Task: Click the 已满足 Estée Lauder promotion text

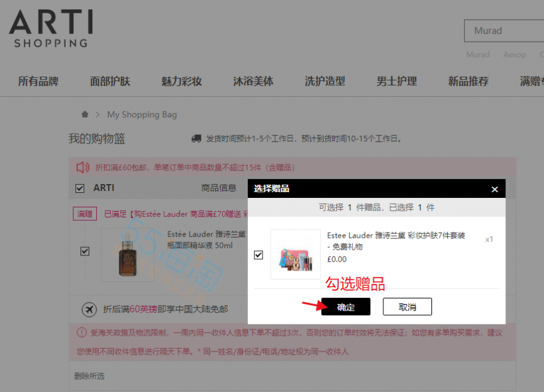Action: (x=176, y=214)
